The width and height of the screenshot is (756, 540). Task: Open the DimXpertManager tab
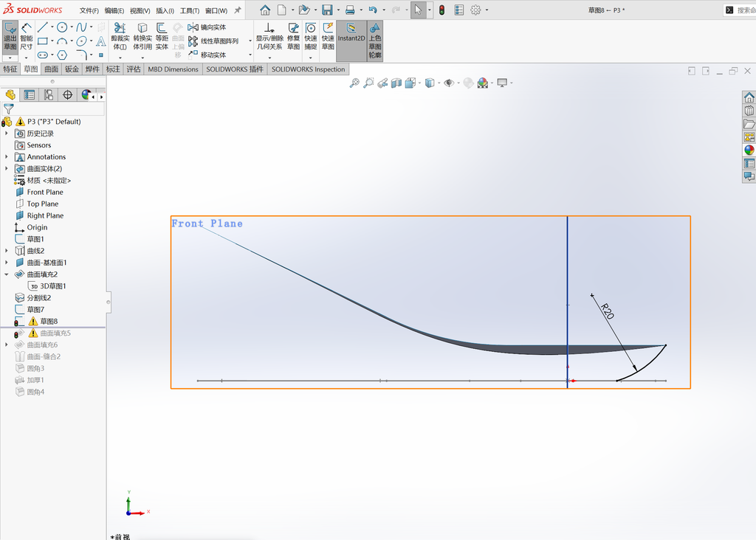pos(67,95)
